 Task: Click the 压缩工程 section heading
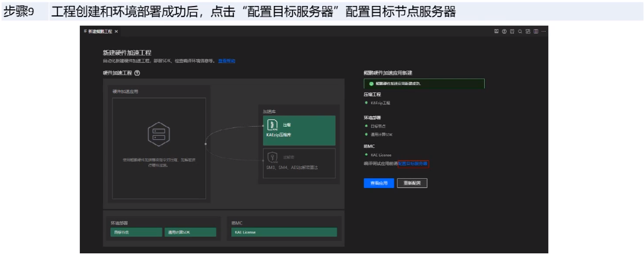point(372,94)
